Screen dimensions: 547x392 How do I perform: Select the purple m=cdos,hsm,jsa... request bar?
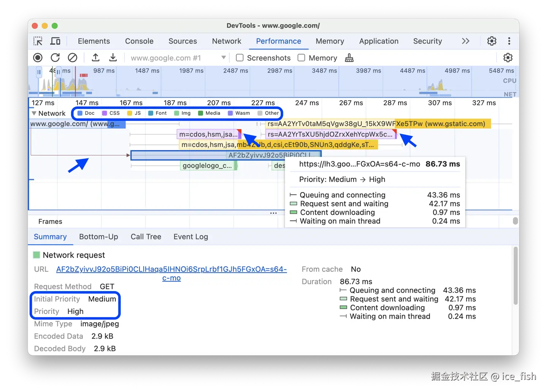point(209,134)
